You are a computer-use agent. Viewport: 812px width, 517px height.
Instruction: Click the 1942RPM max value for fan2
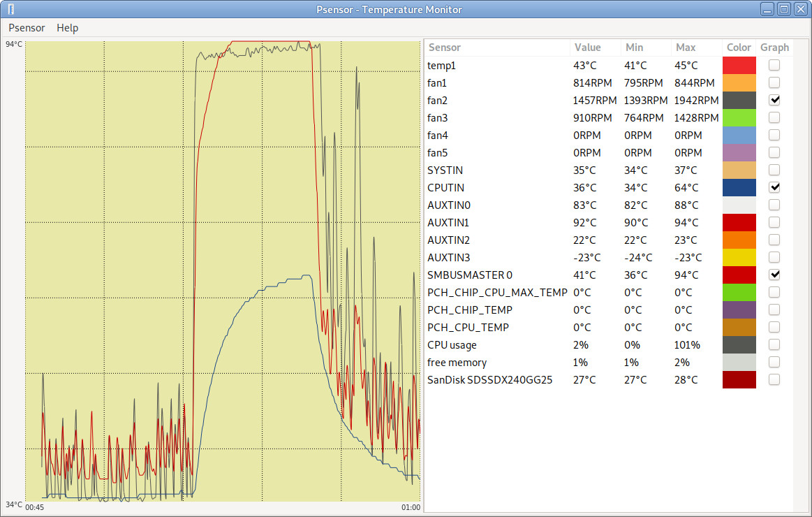pyautogui.click(x=697, y=101)
